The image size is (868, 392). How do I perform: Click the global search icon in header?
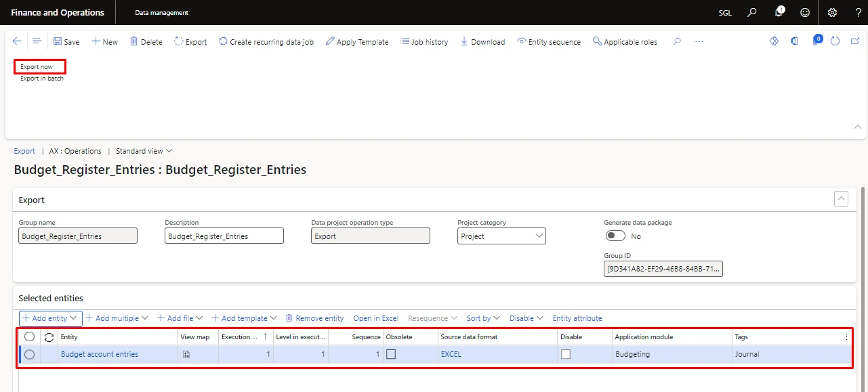(x=752, y=12)
